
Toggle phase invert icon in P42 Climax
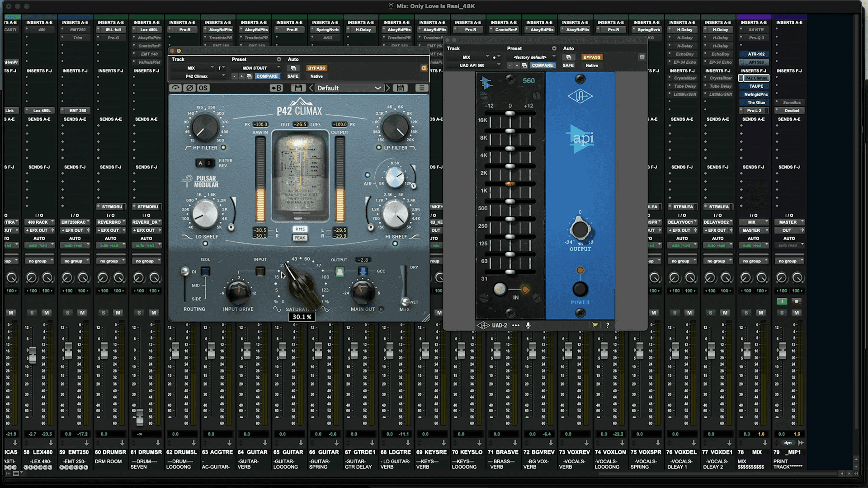[189, 88]
